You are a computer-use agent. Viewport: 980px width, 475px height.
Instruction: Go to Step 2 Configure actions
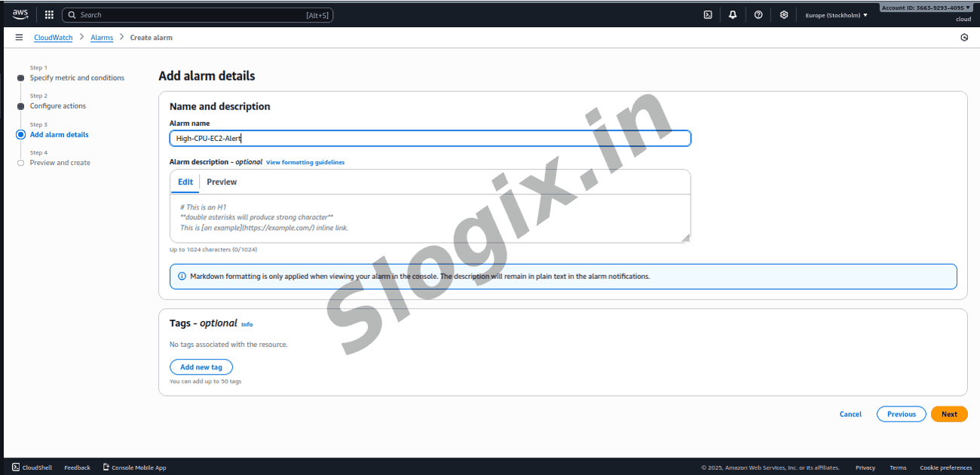click(x=58, y=106)
